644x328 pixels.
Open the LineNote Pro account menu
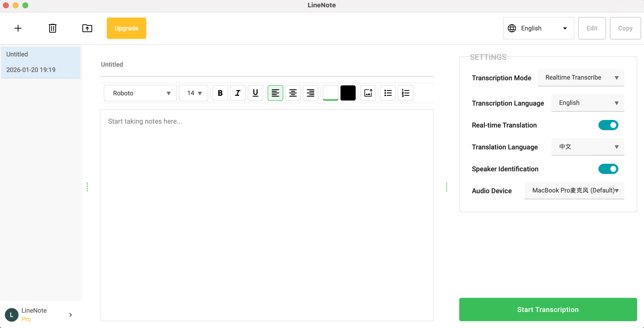tap(39, 315)
